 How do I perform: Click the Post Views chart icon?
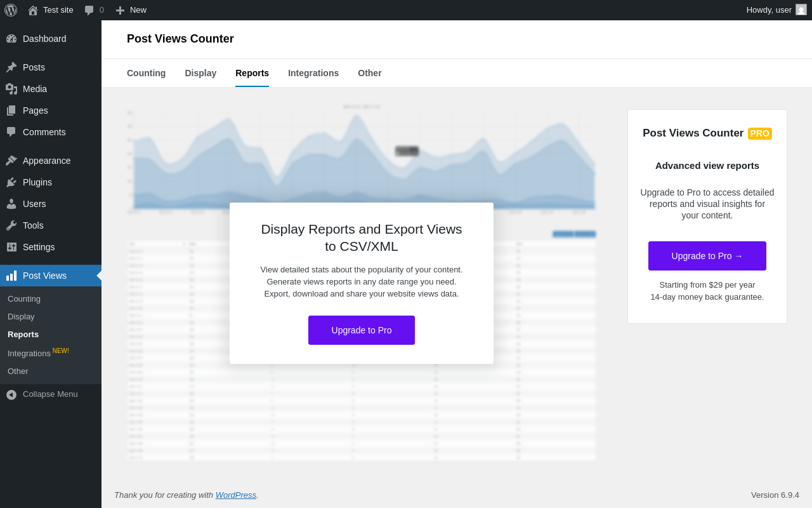point(11,276)
